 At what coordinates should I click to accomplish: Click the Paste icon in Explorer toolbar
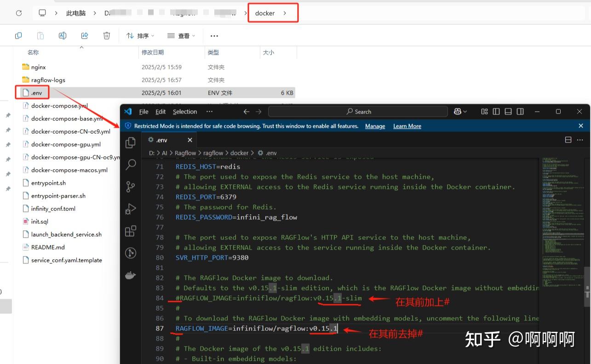40,35
